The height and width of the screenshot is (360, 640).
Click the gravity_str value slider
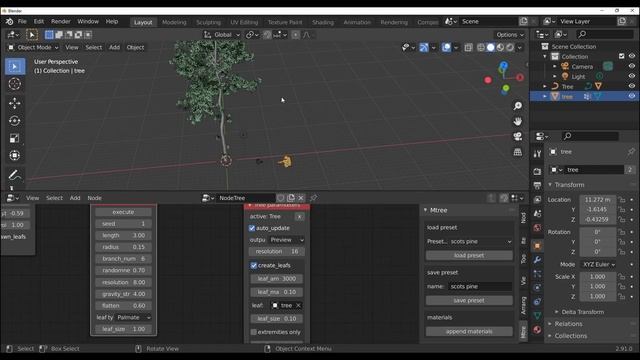coord(123,294)
